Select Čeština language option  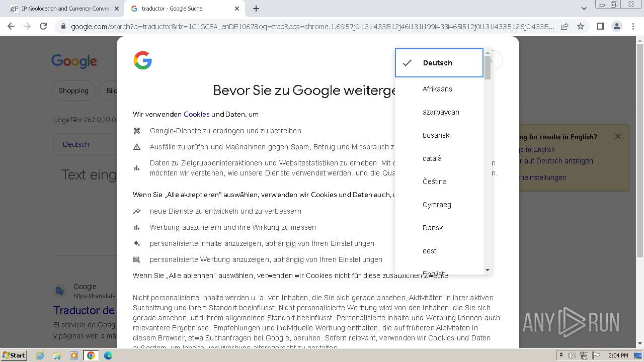point(439,182)
